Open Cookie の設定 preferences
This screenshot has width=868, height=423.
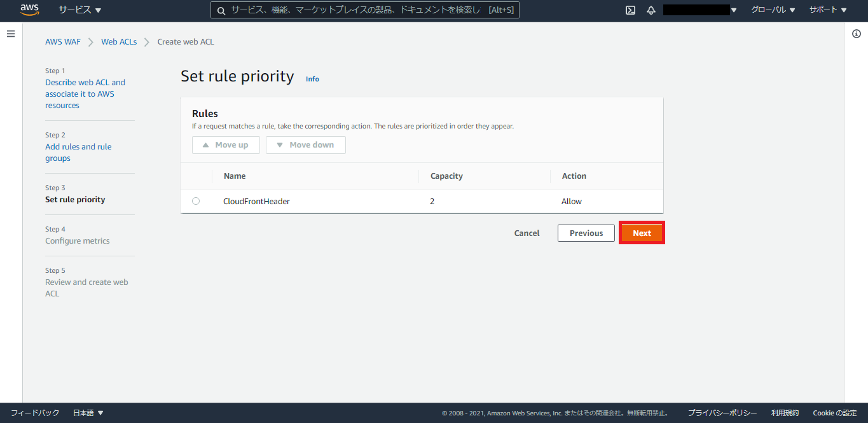836,413
